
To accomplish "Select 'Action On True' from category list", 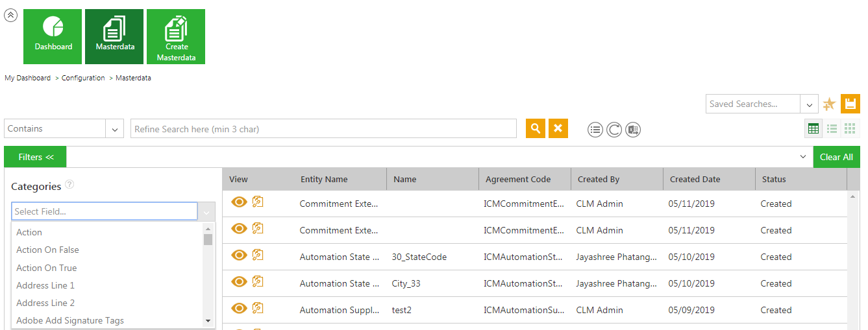I will coord(47,268).
